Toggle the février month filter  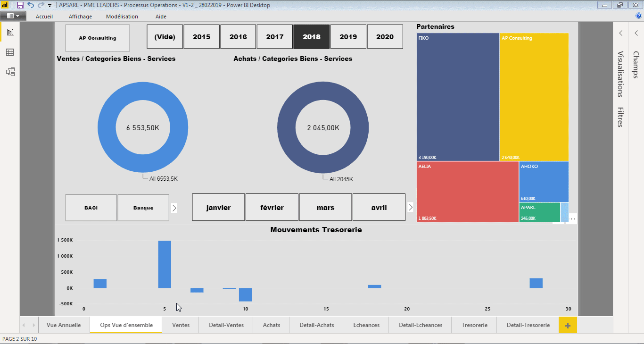pos(272,207)
